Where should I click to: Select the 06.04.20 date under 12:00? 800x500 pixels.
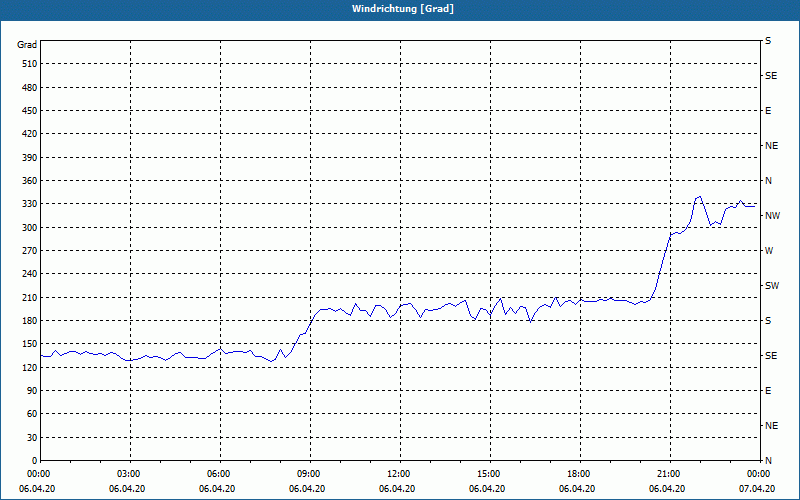point(397,489)
